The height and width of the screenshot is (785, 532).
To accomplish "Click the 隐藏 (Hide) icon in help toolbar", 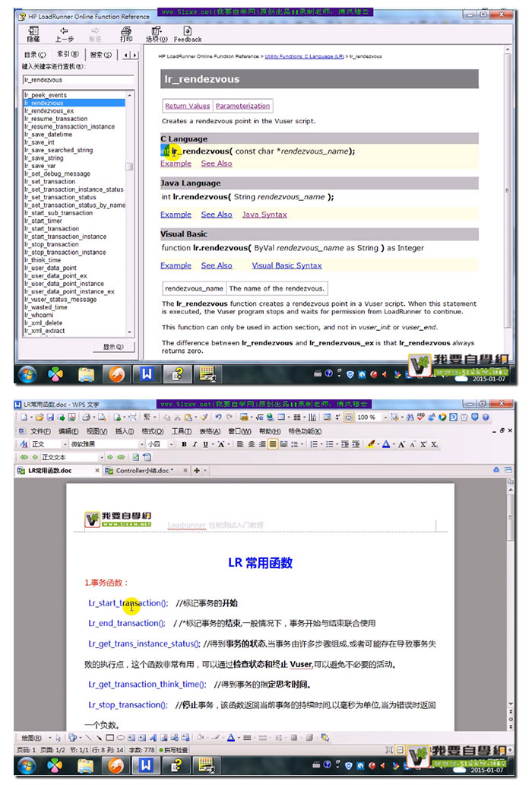I will tap(33, 34).
